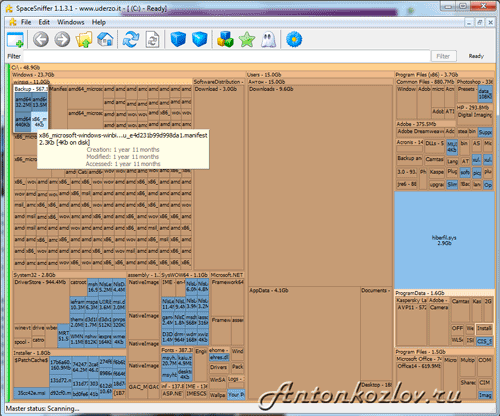Toggle the ghost free-space display icon
Viewport: 500px width, 416px height.
click(x=268, y=40)
